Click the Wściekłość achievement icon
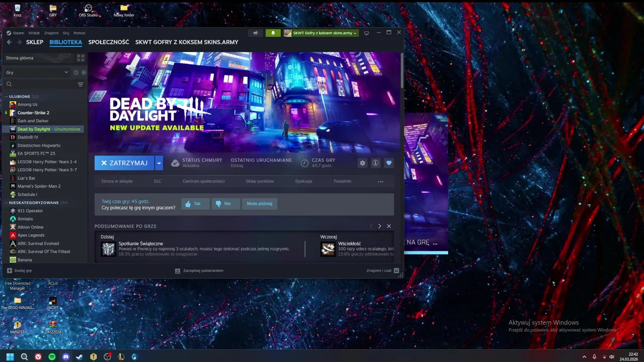Image resolution: width=644 pixels, height=362 pixels. pyautogui.click(x=328, y=249)
